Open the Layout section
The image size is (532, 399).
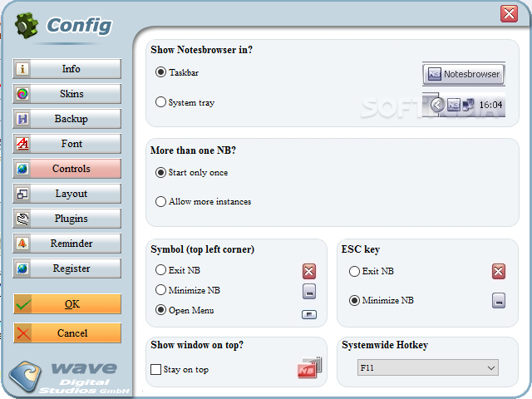click(66, 194)
